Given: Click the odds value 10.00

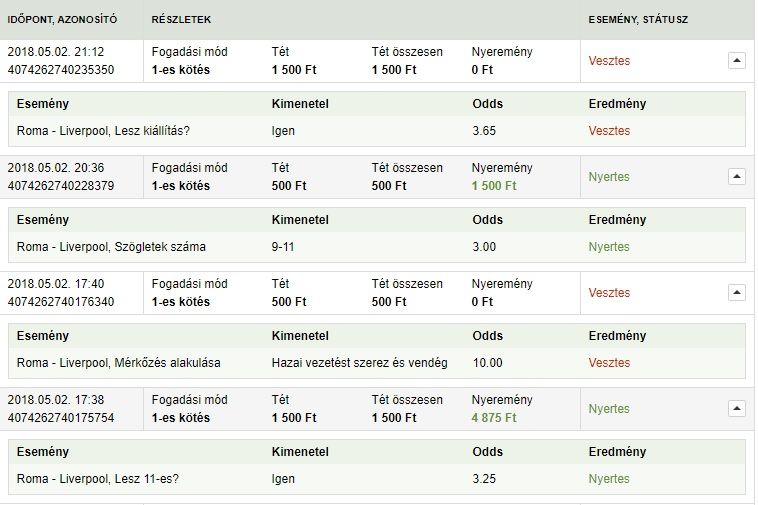Looking at the screenshot, I should (488, 363).
